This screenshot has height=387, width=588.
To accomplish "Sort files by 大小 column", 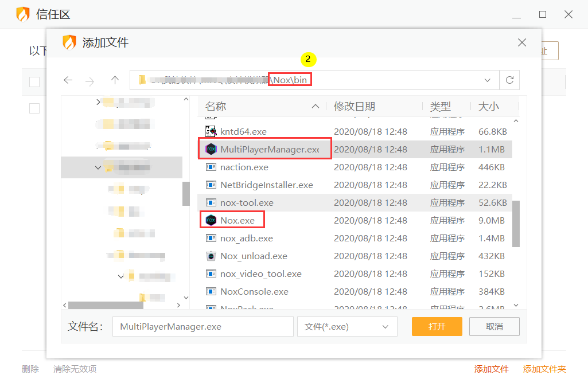I will click(x=488, y=107).
